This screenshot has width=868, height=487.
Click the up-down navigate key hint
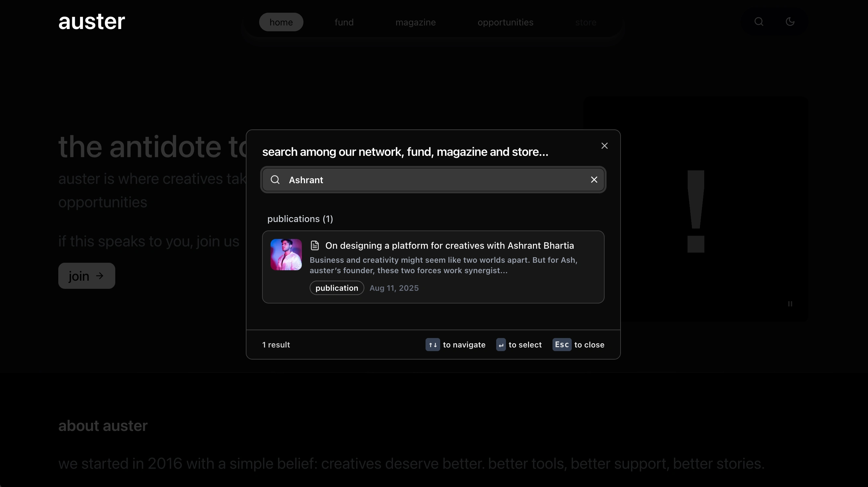(432, 345)
